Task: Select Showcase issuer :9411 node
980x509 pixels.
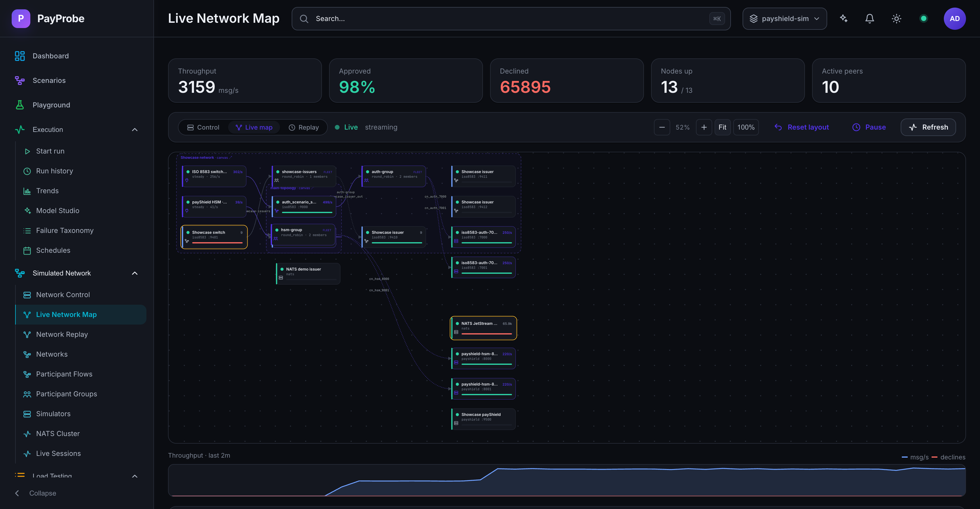Action: pos(484,176)
